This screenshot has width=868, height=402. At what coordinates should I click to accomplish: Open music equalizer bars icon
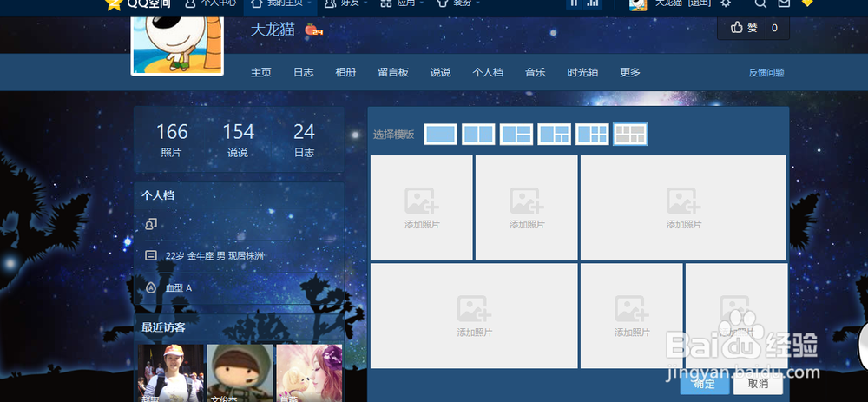click(x=594, y=3)
